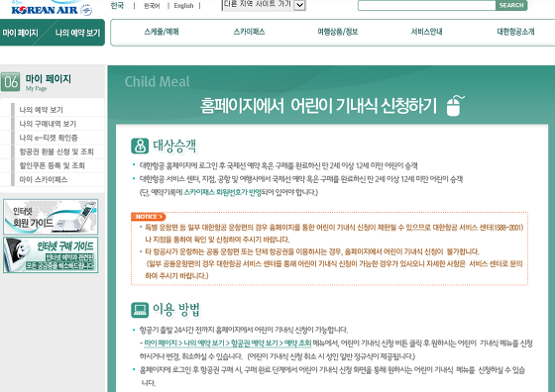The width and height of the screenshot is (555, 392).
Task: Click the bullet starting 대한항공 서비스 센터, 지점
Action: point(301,179)
